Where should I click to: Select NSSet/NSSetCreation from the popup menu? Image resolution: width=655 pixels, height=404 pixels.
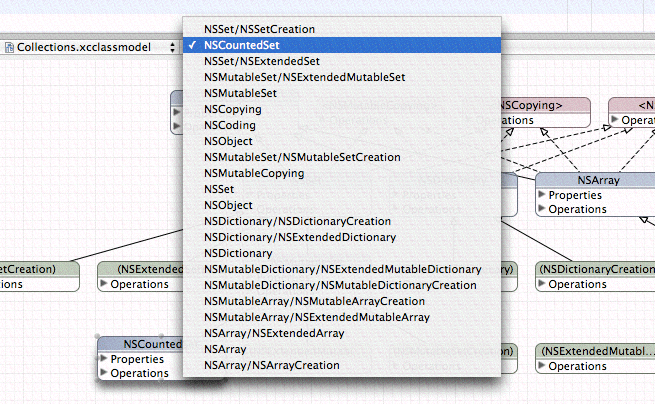click(x=259, y=29)
